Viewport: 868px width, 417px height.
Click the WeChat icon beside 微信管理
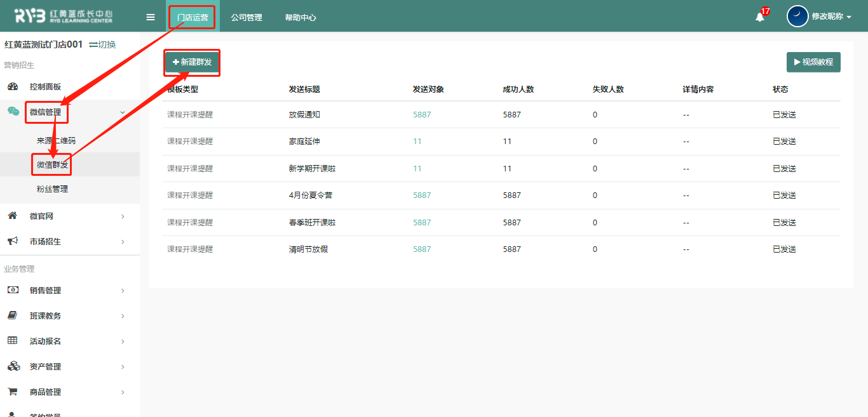(x=13, y=112)
